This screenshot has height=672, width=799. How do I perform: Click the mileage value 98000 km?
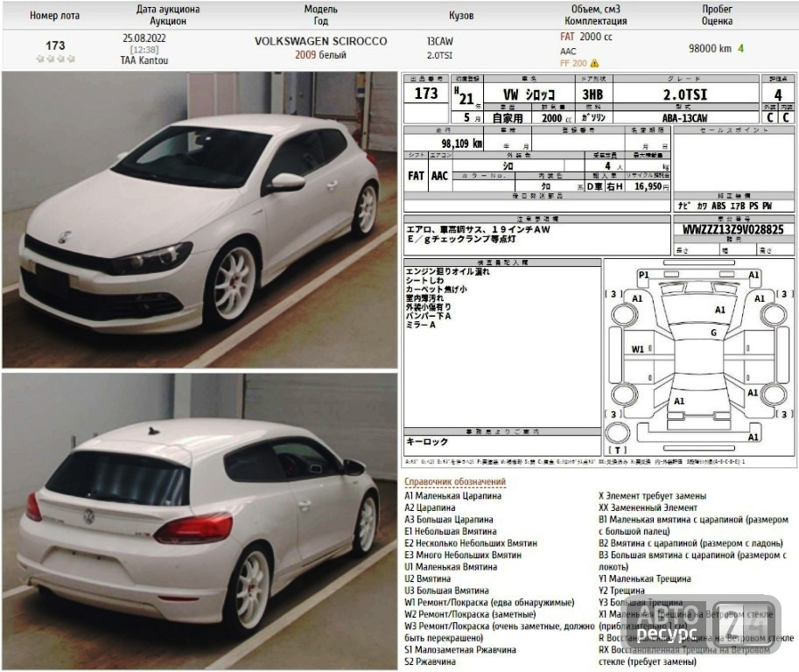tap(710, 48)
